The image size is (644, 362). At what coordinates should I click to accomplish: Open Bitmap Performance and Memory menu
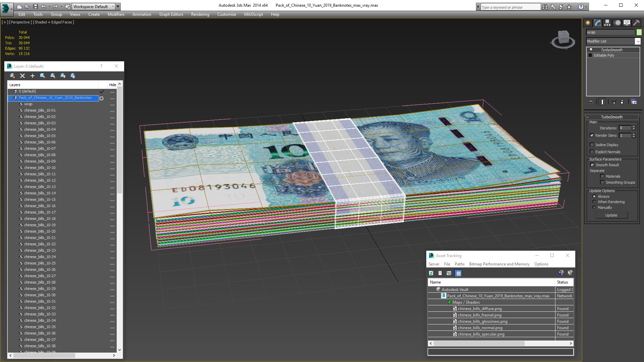(x=499, y=264)
